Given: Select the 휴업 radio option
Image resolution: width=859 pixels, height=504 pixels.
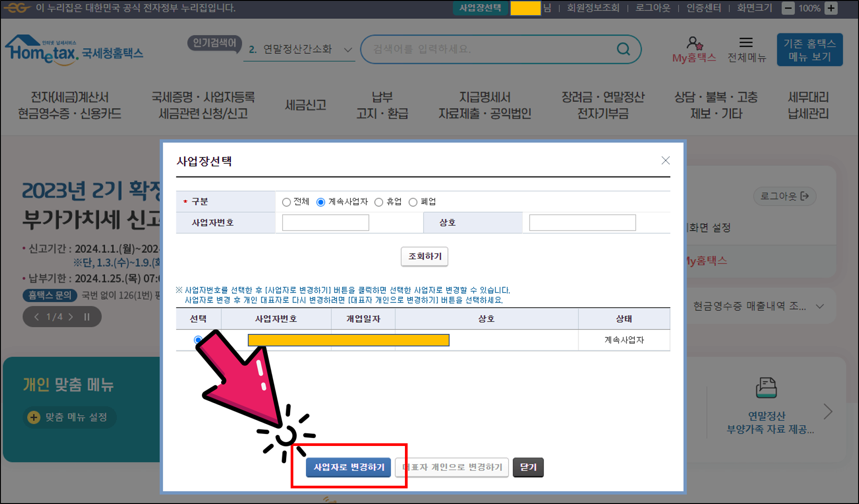Looking at the screenshot, I should coord(379,202).
